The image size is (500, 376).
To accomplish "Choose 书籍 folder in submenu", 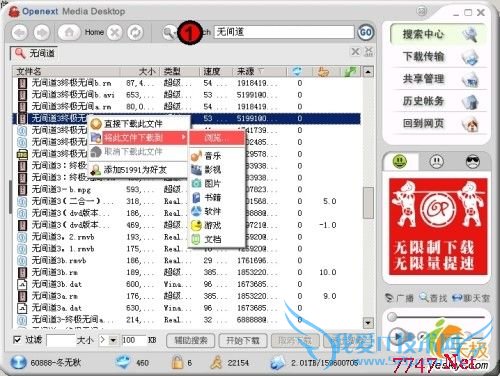I will pyautogui.click(x=216, y=197).
